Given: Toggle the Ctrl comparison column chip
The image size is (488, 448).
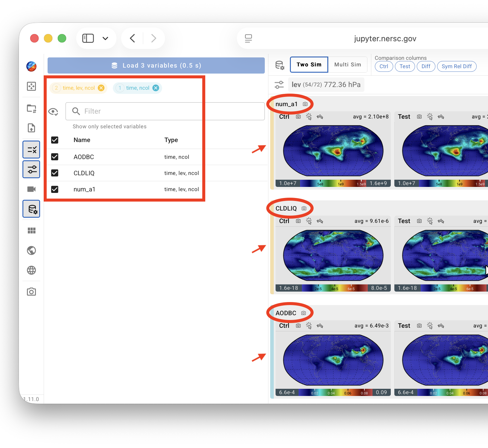Looking at the screenshot, I should click(384, 66).
